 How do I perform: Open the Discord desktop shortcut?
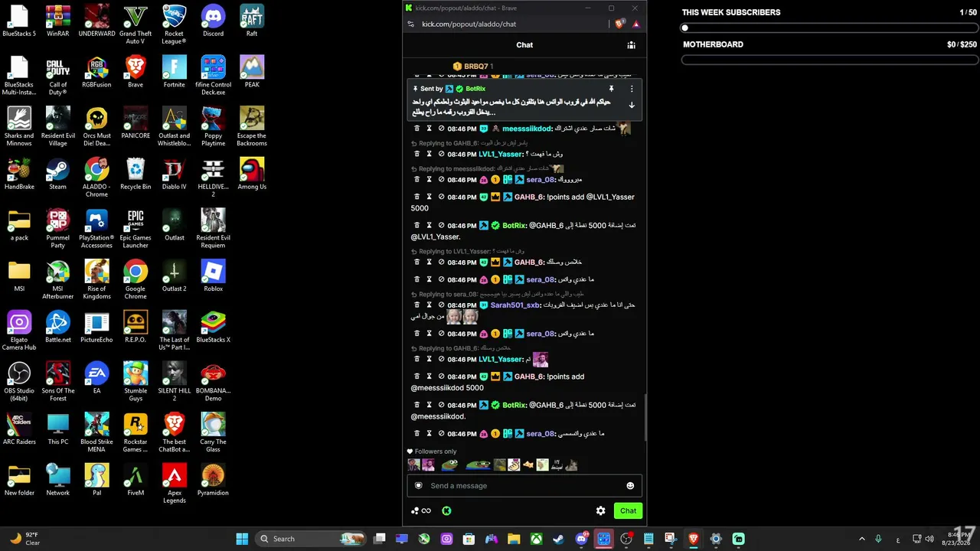click(213, 21)
